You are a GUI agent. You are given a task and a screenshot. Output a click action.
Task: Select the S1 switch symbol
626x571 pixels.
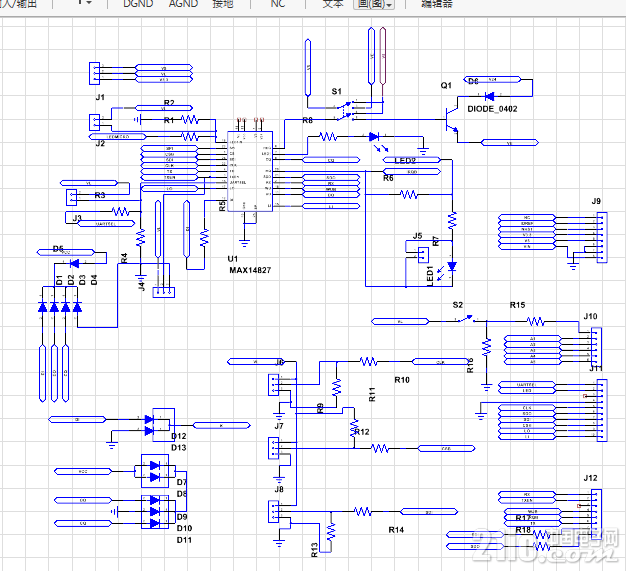click(346, 111)
